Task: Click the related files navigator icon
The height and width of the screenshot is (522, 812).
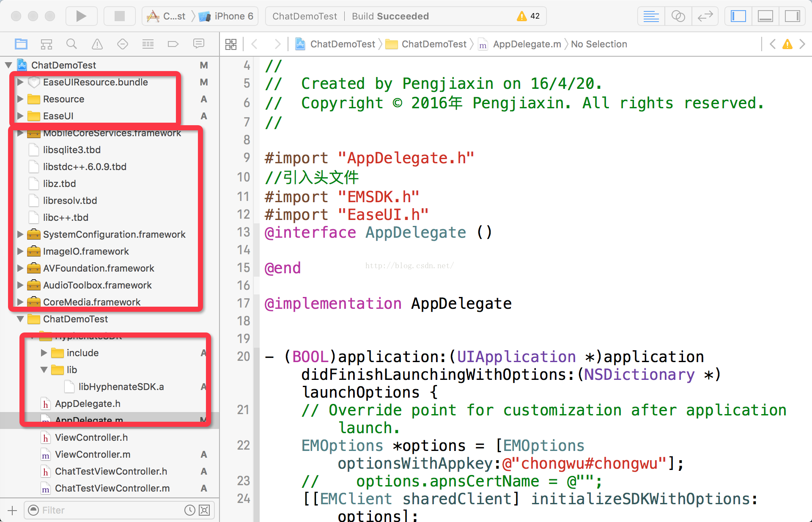Action: (x=231, y=45)
